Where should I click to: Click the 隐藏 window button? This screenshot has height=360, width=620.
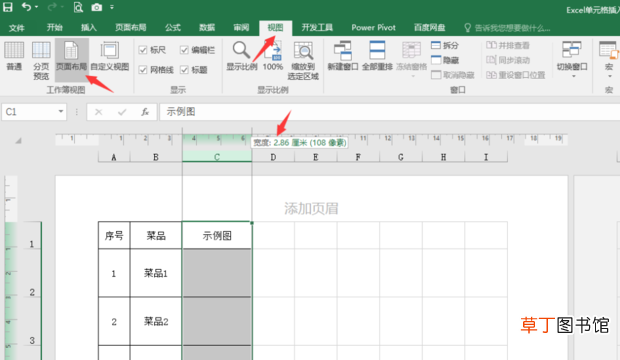(445, 60)
